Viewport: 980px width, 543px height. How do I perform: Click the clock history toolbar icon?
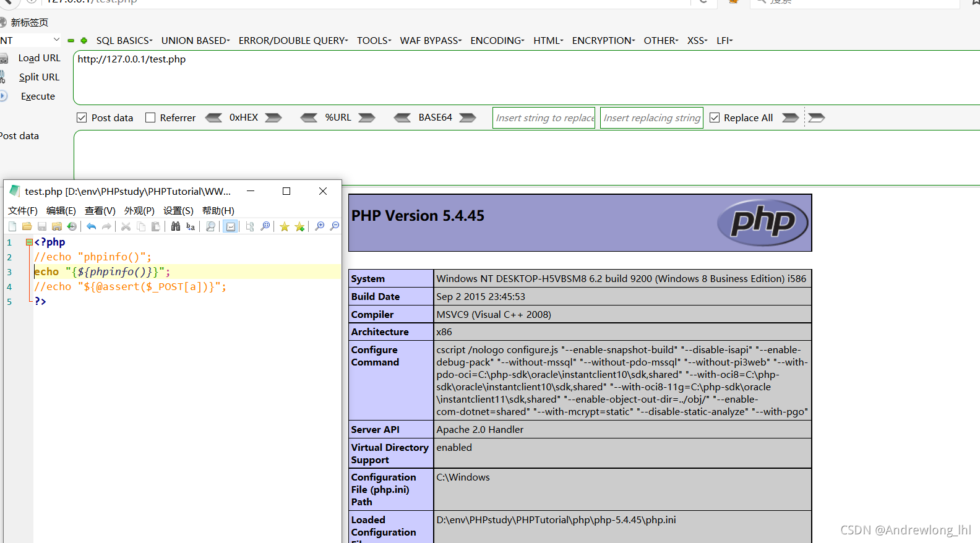pyautogui.click(x=72, y=226)
